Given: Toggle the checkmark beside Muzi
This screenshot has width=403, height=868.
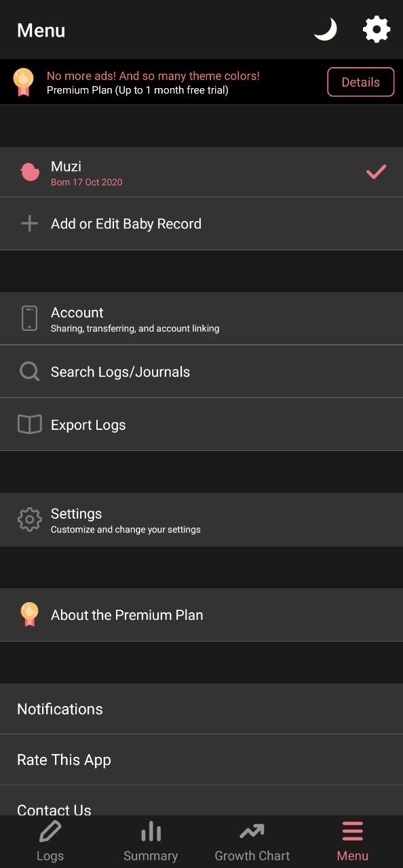Looking at the screenshot, I should (376, 172).
